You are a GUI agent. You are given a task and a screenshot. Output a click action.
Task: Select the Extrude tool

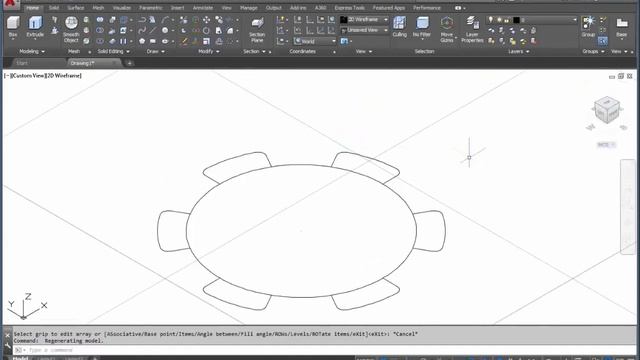[35, 27]
